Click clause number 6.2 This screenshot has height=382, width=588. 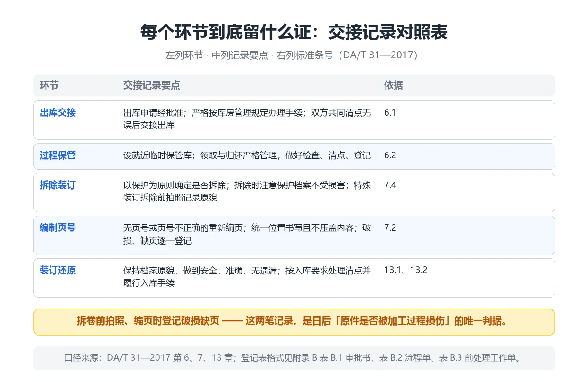(390, 155)
